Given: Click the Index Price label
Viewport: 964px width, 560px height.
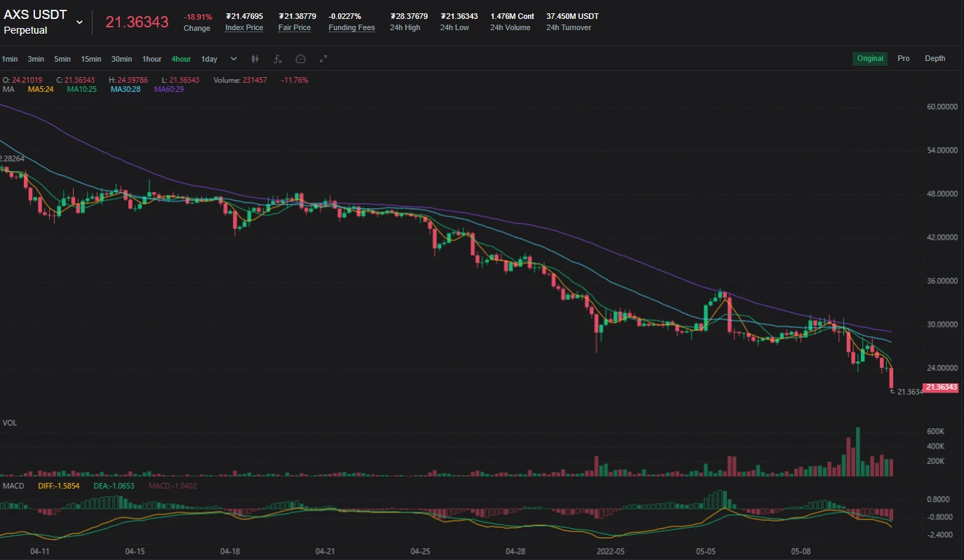Looking at the screenshot, I should [244, 28].
